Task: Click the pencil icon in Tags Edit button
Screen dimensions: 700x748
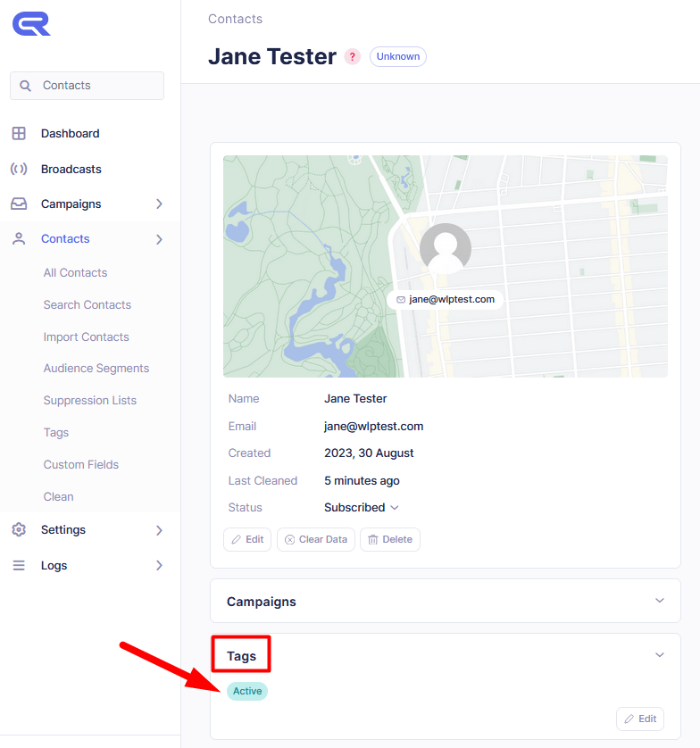Action: [x=629, y=719]
